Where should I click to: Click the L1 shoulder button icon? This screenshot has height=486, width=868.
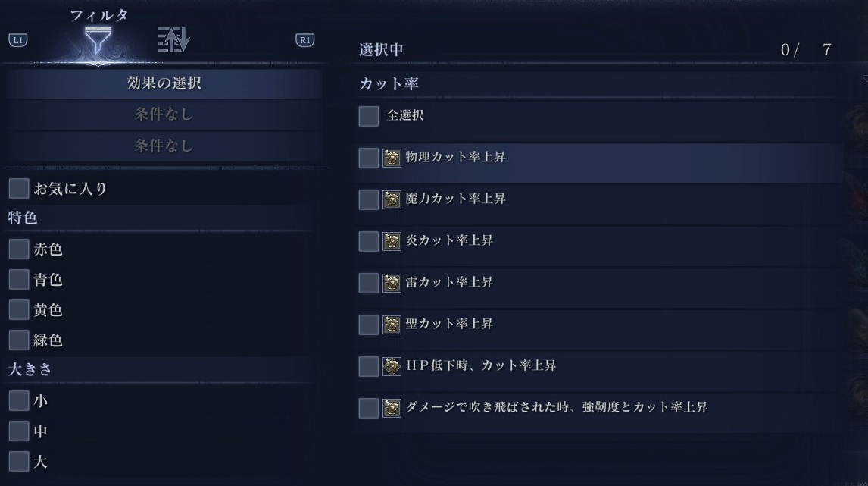coord(17,40)
